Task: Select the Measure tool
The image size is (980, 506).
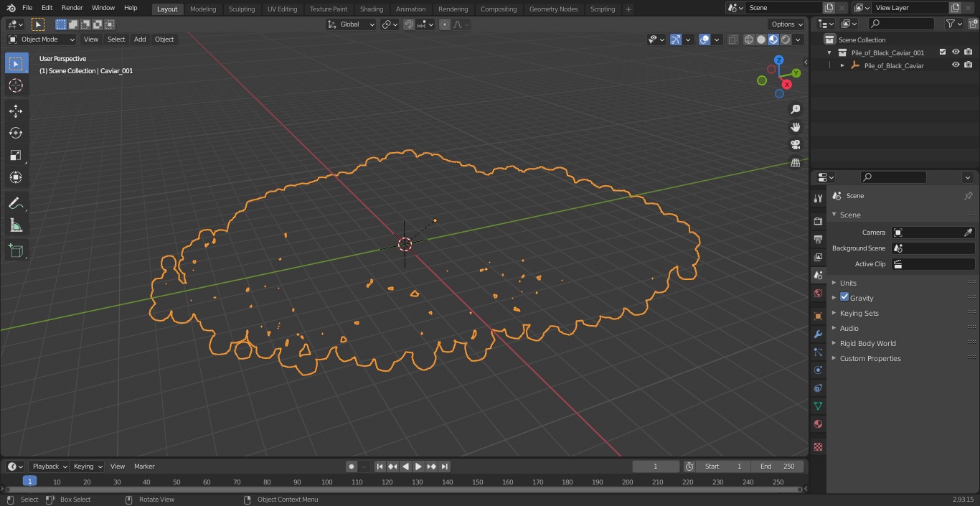Action: 16,225
